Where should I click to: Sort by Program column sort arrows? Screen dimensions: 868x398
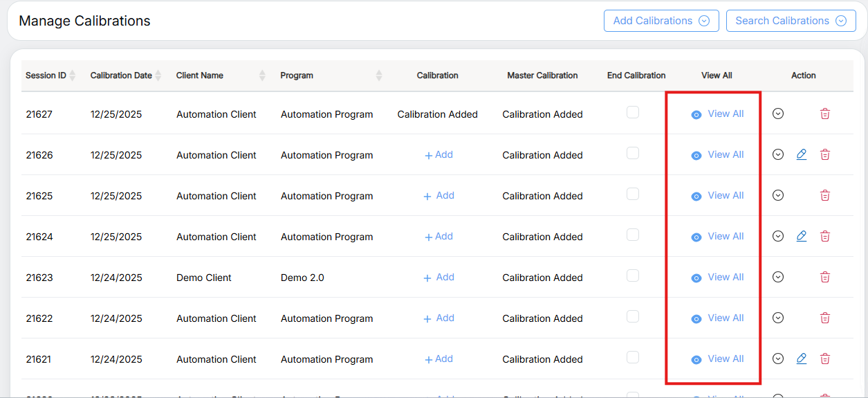(379, 75)
